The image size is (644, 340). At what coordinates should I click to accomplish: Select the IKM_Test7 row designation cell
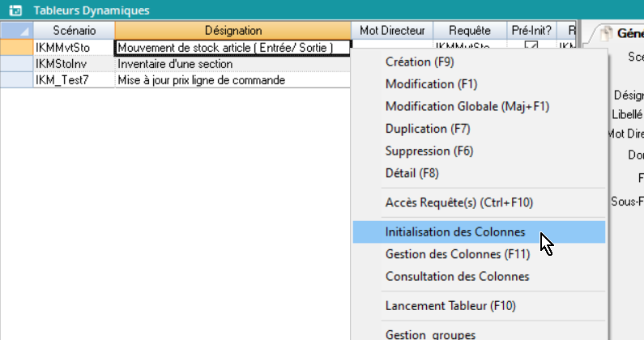233,80
